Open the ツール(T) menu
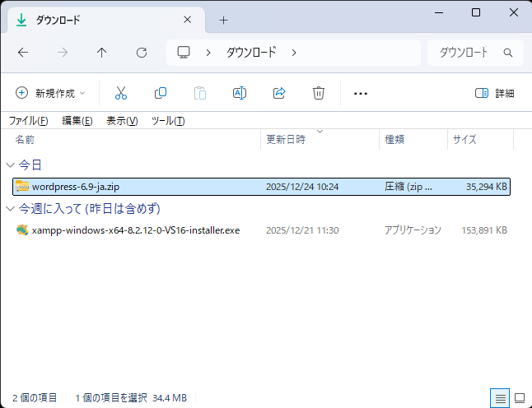Screen dimensions: 532x408 (x=167, y=121)
